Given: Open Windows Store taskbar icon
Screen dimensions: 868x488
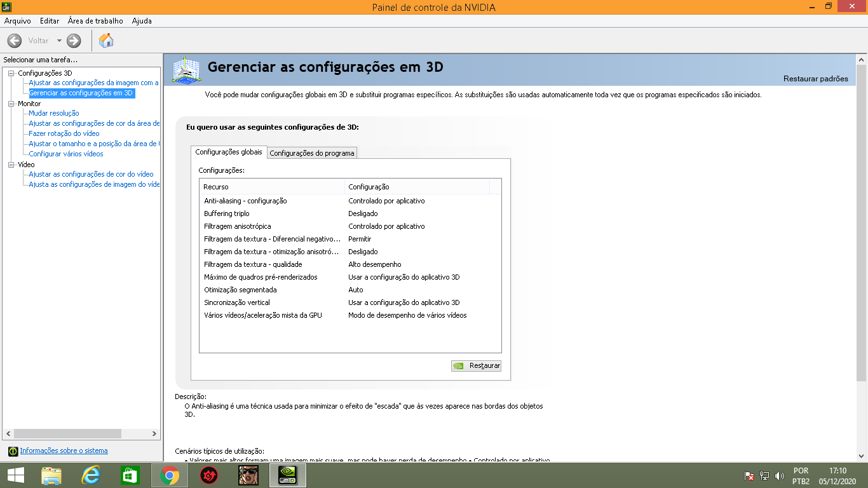Looking at the screenshot, I should [x=130, y=475].
